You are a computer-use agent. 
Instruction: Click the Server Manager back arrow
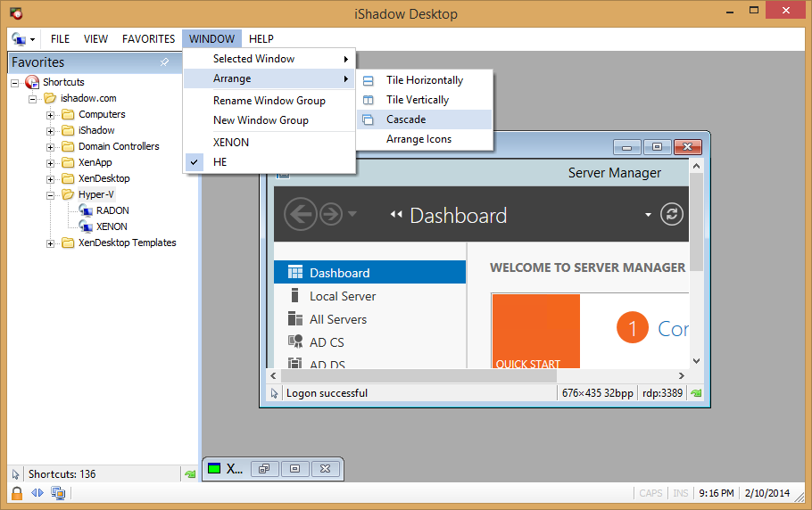301,214
